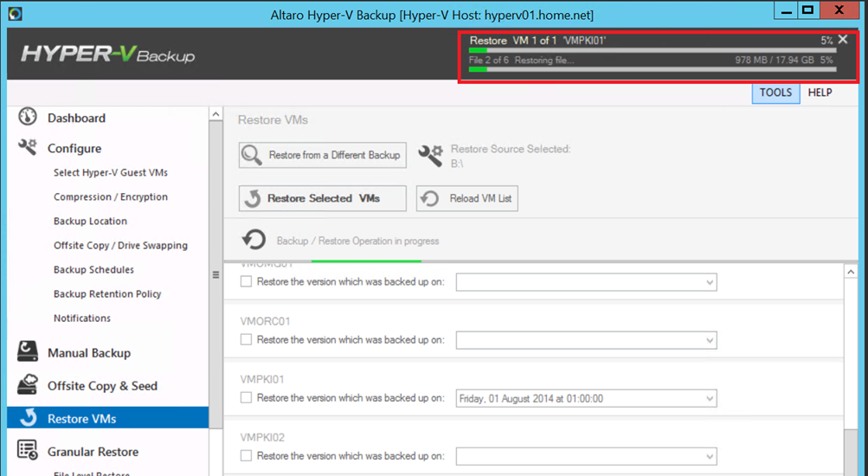Click the Restore Source Selected tools icon
868x476 pixels.
click(430, 156)
